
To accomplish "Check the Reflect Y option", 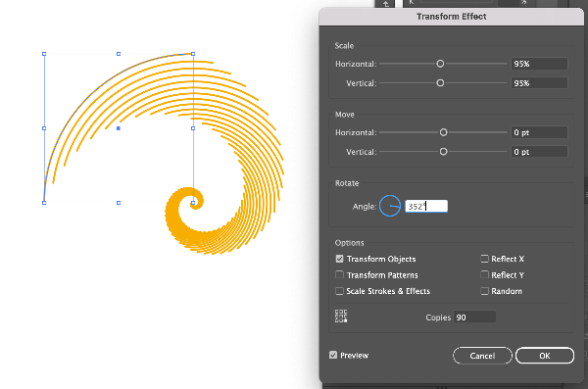I will 484,275.
